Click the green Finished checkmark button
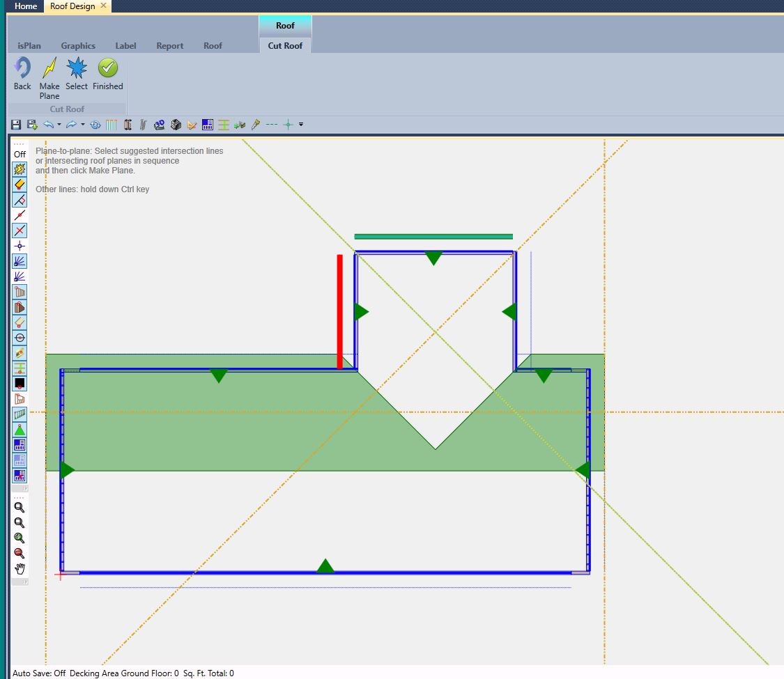784x679 pixels. coord(107,70)
